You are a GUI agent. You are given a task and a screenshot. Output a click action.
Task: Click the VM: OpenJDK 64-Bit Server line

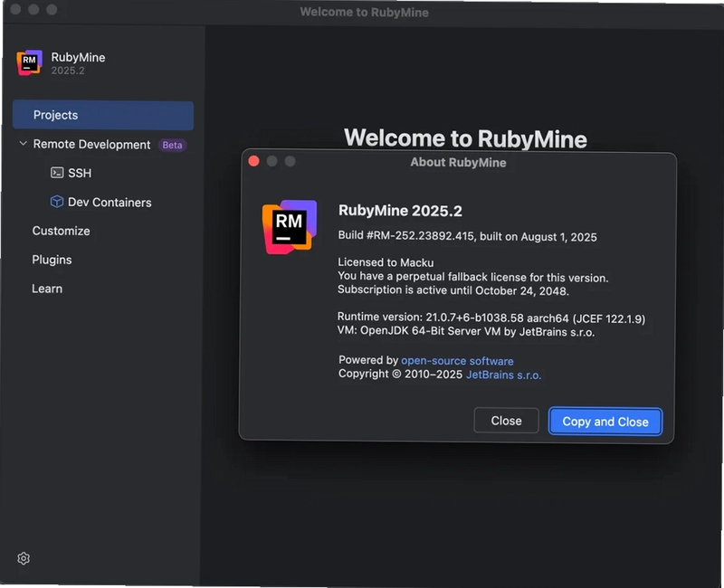click(x=466, y=331)
